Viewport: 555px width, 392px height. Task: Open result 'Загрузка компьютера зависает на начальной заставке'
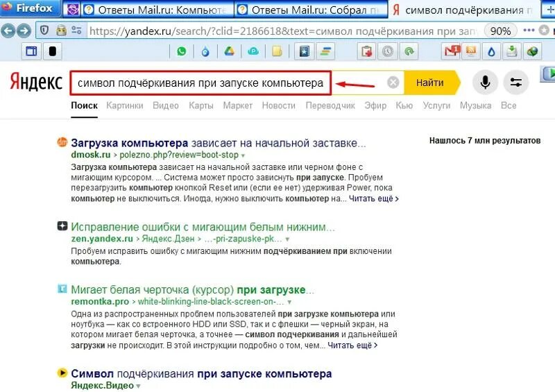pyautogui.click(x=219, y=143)
